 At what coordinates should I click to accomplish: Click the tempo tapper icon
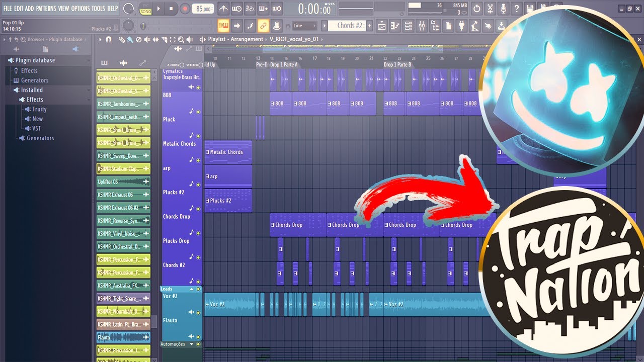[474, 26]
